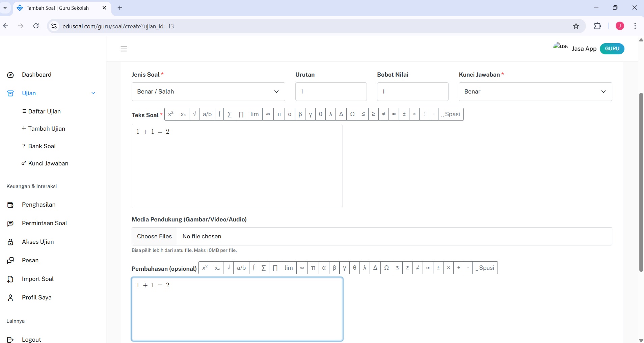This screenshot has width=644, height=343.
Task: Insert pi symbol in Pembahasan toolbar
Action: click(x=313, y=268)
